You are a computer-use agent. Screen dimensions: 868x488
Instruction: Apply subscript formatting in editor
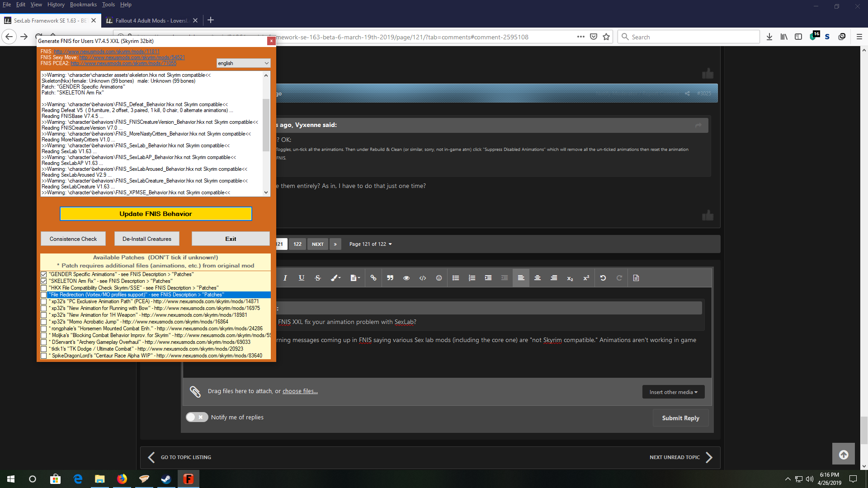(570, 278)
